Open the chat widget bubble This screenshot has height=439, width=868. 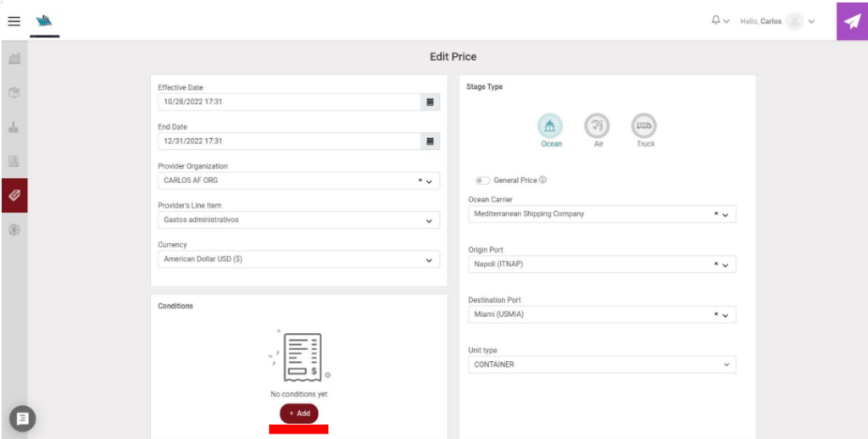[x=23, y=419]
